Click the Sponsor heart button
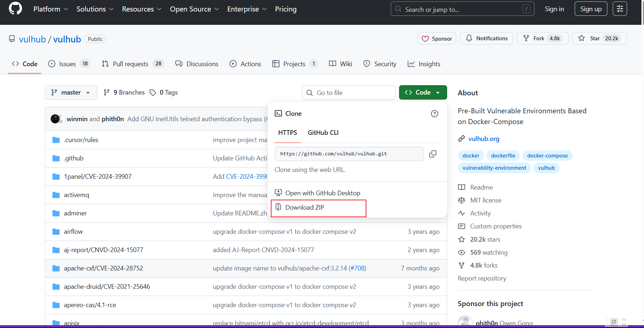 point(437,38)
